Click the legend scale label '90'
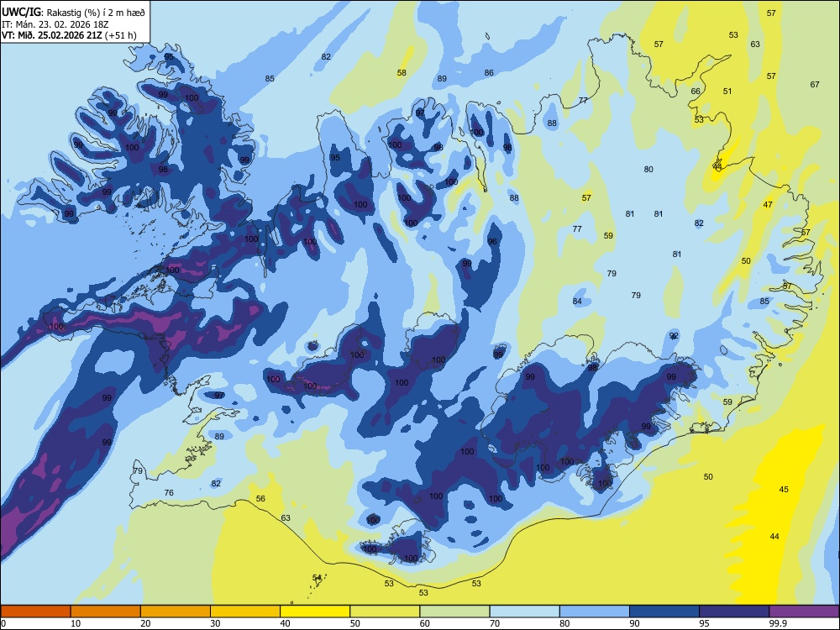Viewport: 840px width, 630px height. (x=634, y=623)
